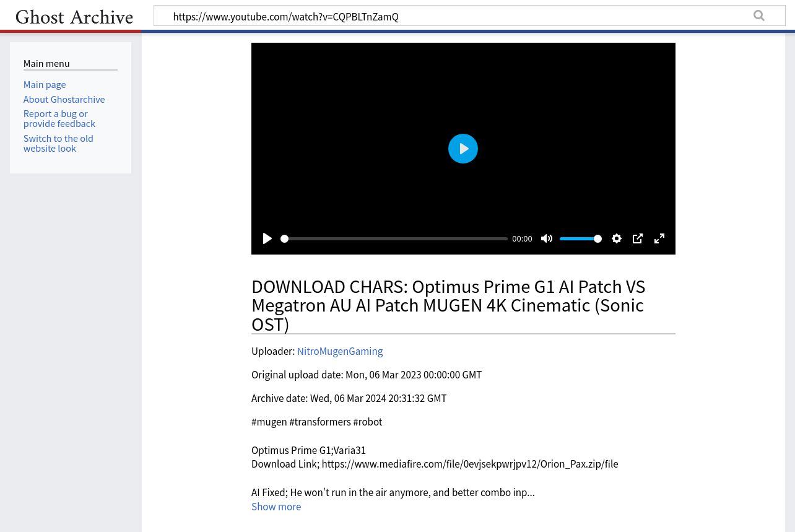Image resolution: width=795 pixels, height=532 pixels.
Task: Click the search magnifier icon
Action: [x=759, y=16]
